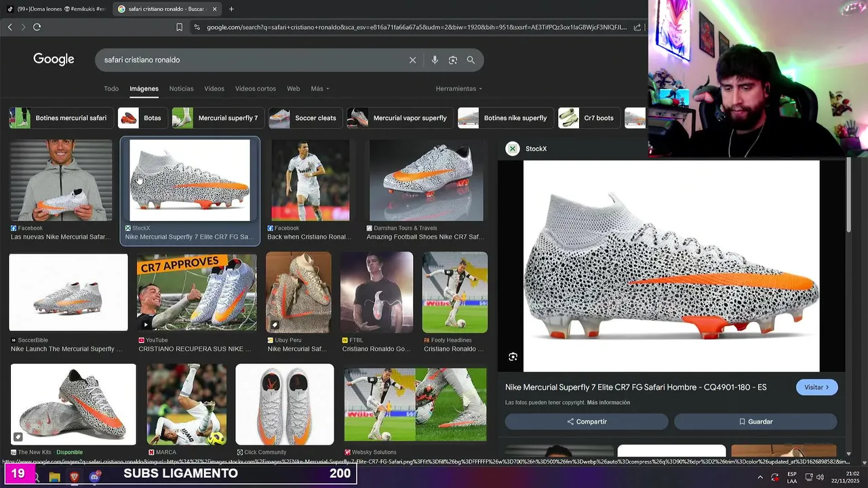868x488 pixels.
Task: Select the 'Mercurial vapor superfly' filter chip
Action: 400,118
